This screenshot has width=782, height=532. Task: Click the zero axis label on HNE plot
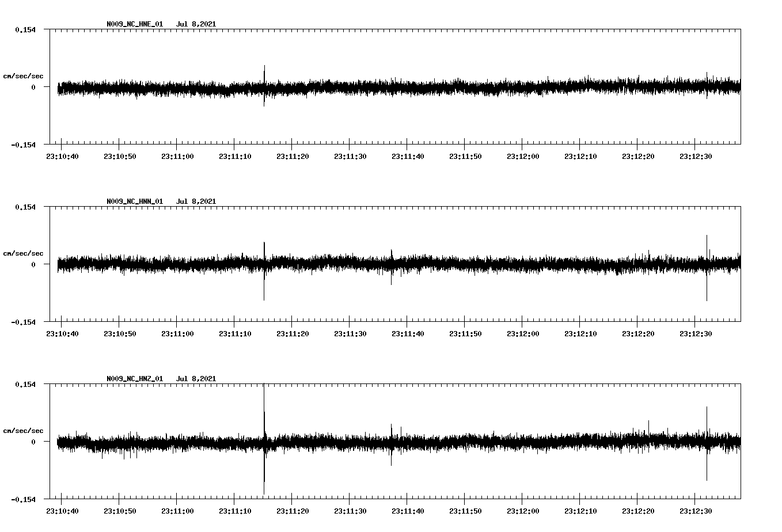[x=33, y=87]
